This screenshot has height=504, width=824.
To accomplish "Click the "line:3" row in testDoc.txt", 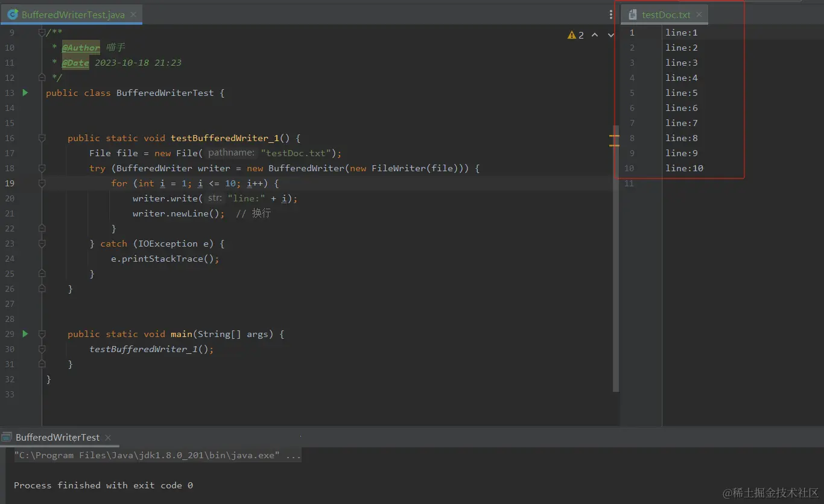I will (x=682, y=63).
